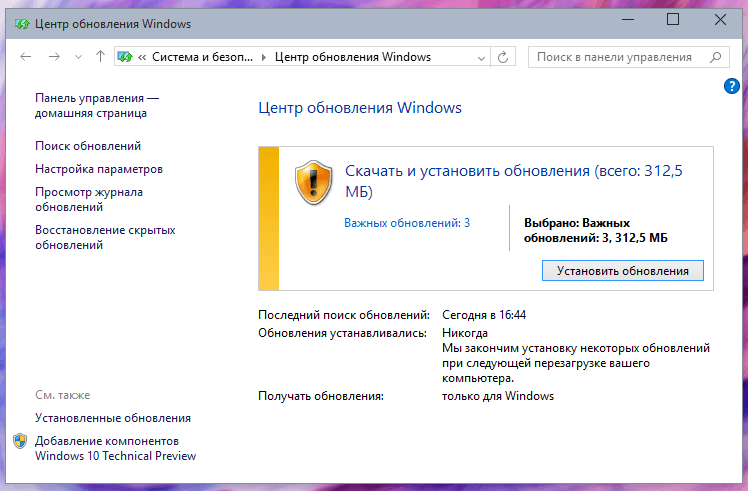Click 'только для Windows' value

pyautogui.click(x=498, y=396)
